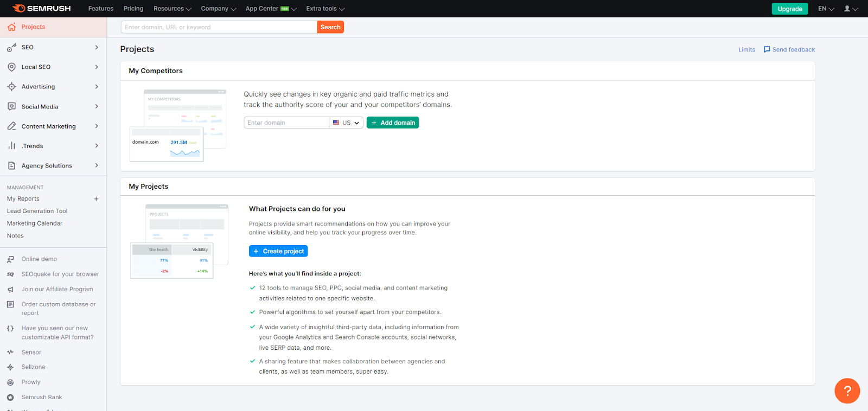Click the custom database order icon

[x=10, y=305]
